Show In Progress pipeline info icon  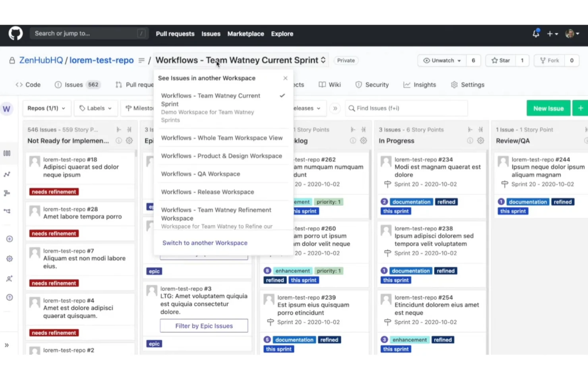pos(470,141)
